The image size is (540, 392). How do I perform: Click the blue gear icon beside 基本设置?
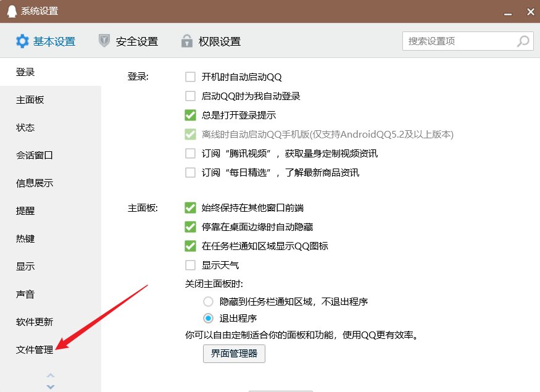tap(23, 41)
